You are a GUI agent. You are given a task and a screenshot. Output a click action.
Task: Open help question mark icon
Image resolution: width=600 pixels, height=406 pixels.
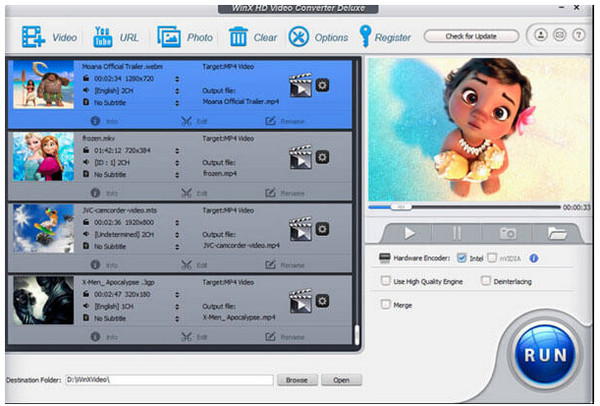coord(579,35)
